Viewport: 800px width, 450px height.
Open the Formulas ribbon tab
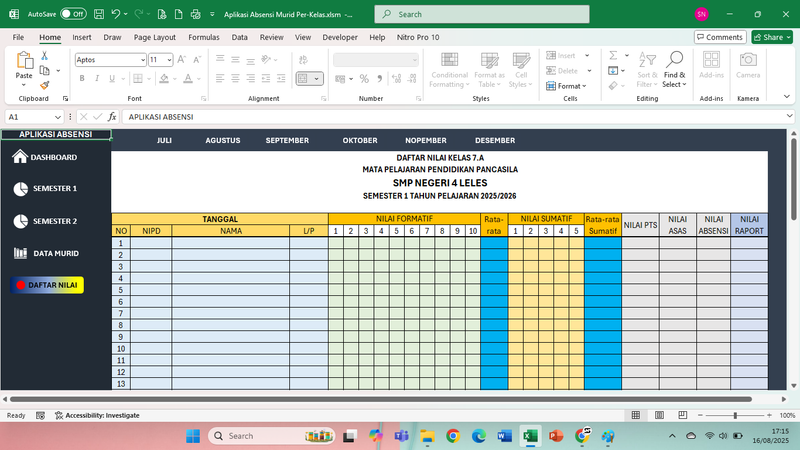203,37
